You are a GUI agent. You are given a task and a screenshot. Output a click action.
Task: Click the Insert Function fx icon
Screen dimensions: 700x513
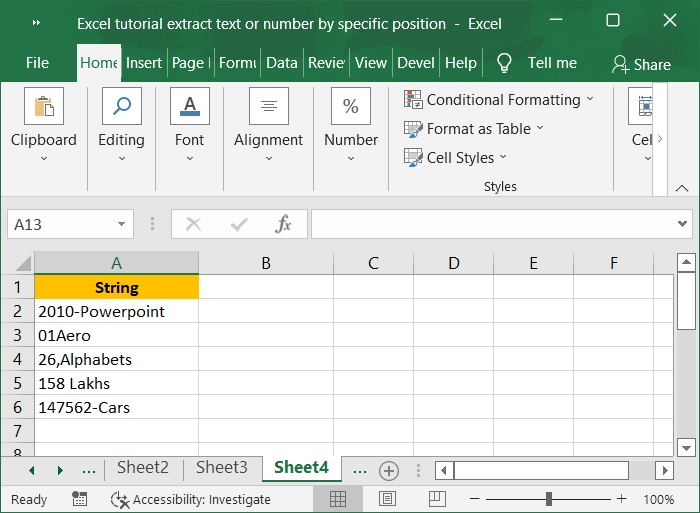coord(283,224)
